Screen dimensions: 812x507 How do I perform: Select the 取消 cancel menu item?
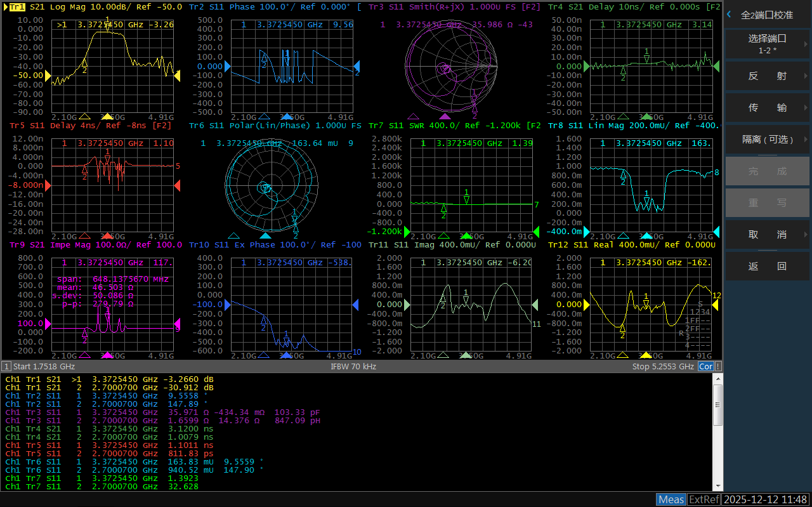pyautogui.click(x=768, y=234)
